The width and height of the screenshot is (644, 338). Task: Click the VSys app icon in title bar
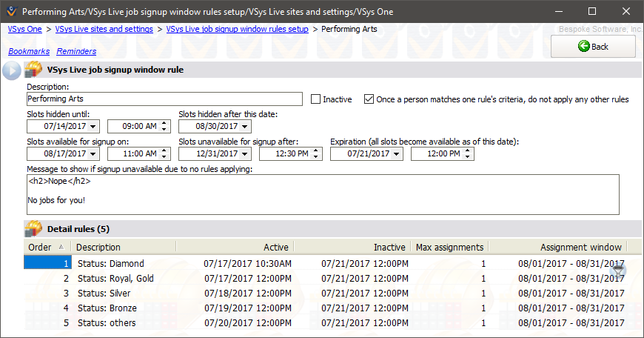pos(10,12)
